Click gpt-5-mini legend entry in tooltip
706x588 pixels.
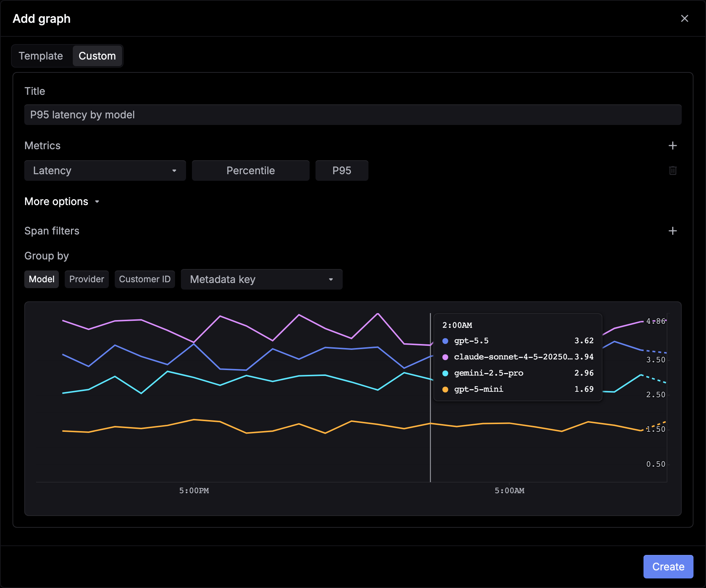pos(518,389)
